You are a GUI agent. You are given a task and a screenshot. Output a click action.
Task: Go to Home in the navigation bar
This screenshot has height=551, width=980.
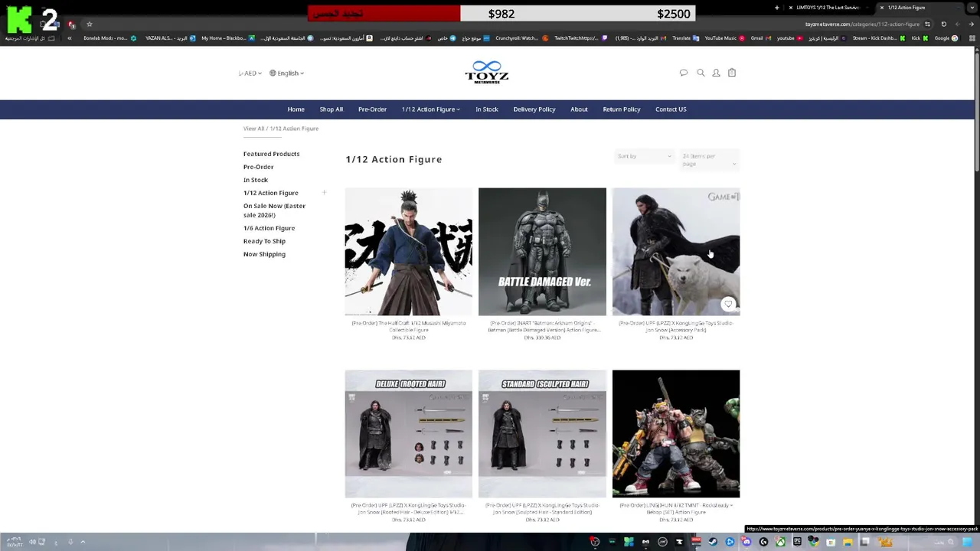pos(296,109)
